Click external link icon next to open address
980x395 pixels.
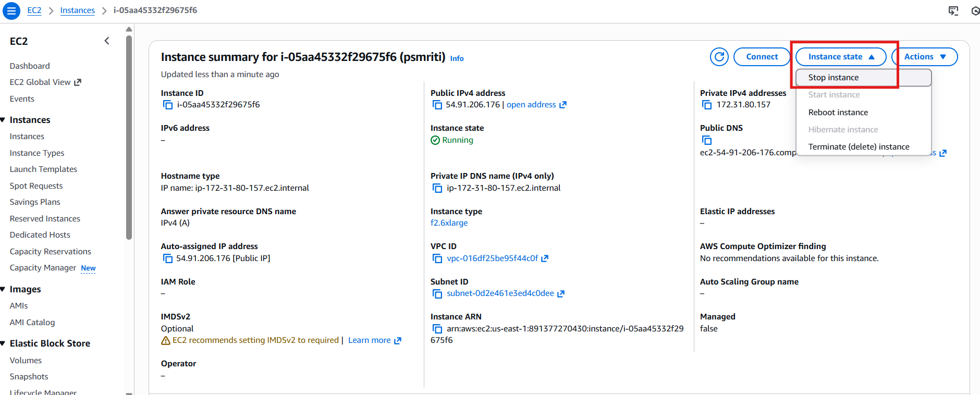click(563, 105)
